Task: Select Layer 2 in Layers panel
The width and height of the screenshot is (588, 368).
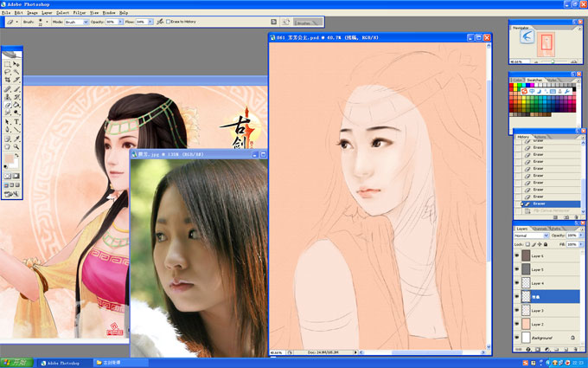Action: coord(546,324)
